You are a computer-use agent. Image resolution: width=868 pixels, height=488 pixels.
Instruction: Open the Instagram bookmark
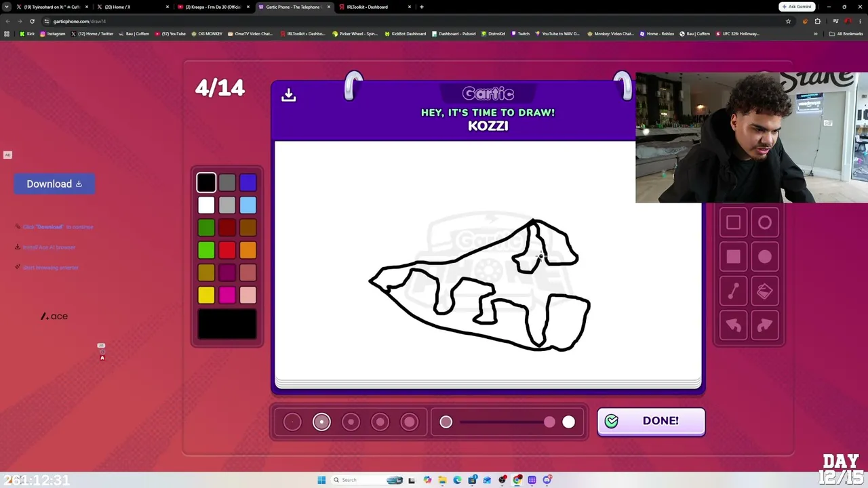coord(52,34)
